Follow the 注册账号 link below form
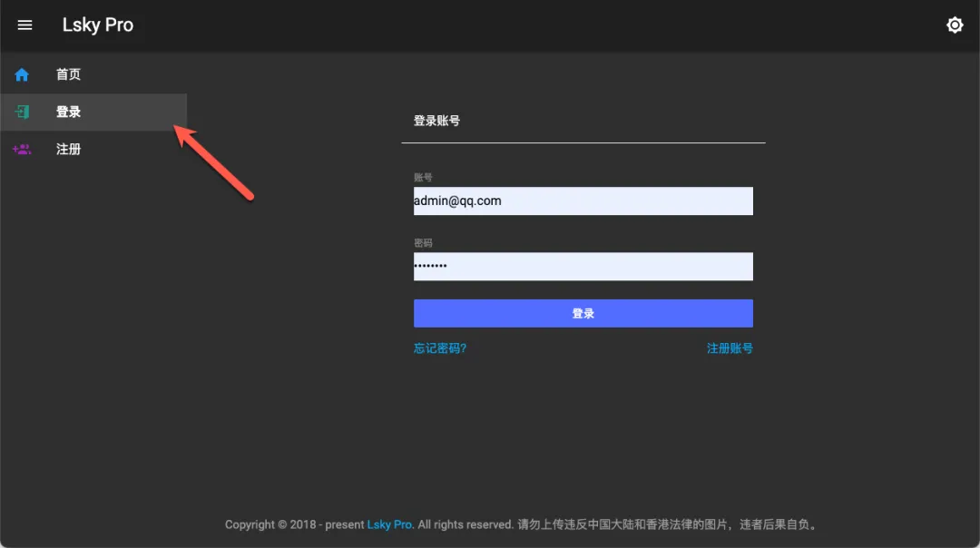The image size is (980, 548). (x=730, y=348)
